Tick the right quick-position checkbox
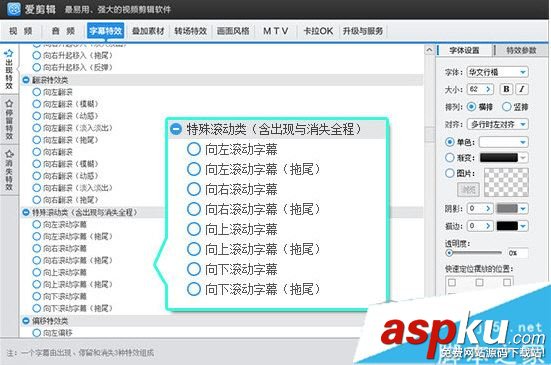The image size is (551, 365). pyautogui.click(x=507, y=282)
